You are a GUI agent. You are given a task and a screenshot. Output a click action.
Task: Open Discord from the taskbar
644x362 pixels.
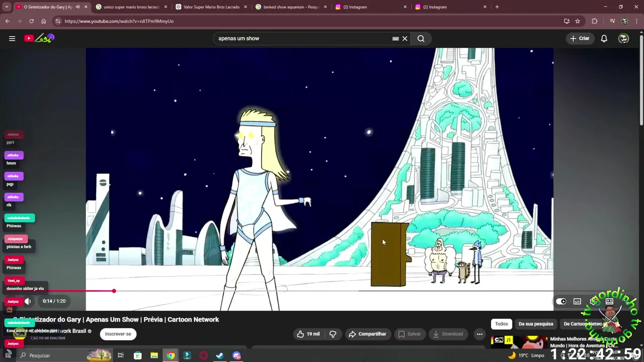pos(236,355)
